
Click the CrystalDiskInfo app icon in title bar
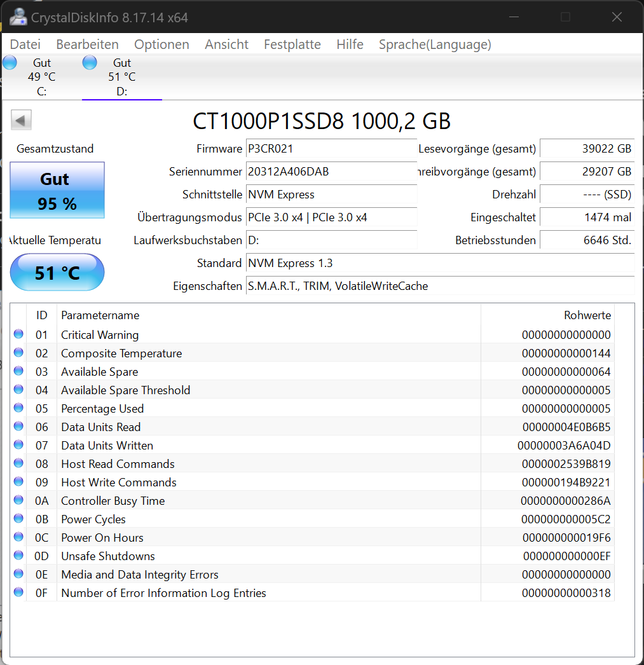point(18,17)
